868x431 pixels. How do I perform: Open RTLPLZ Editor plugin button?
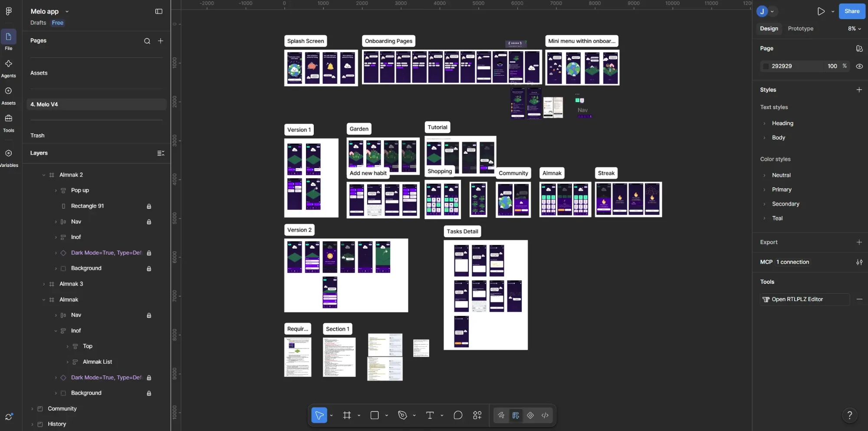(x=805, y=299)
